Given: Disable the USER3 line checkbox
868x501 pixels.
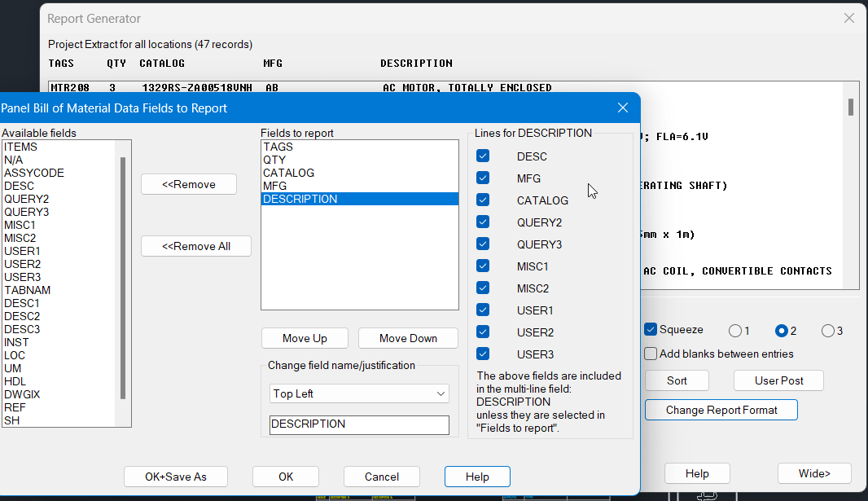Looking at the screenshot, I should [483, 354].
